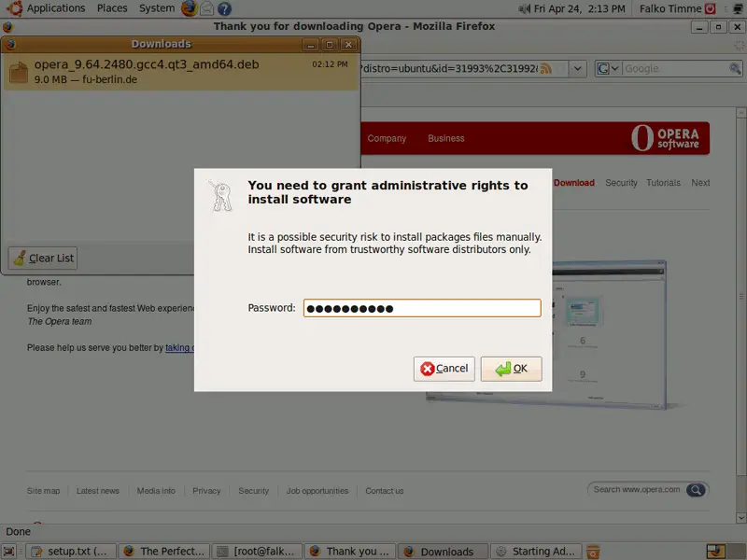
Task: Open the Security tab next to Download
Action: tap(621, 182)
